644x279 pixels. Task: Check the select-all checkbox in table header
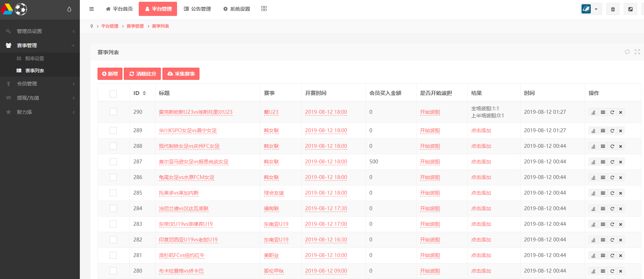(113, 94)
